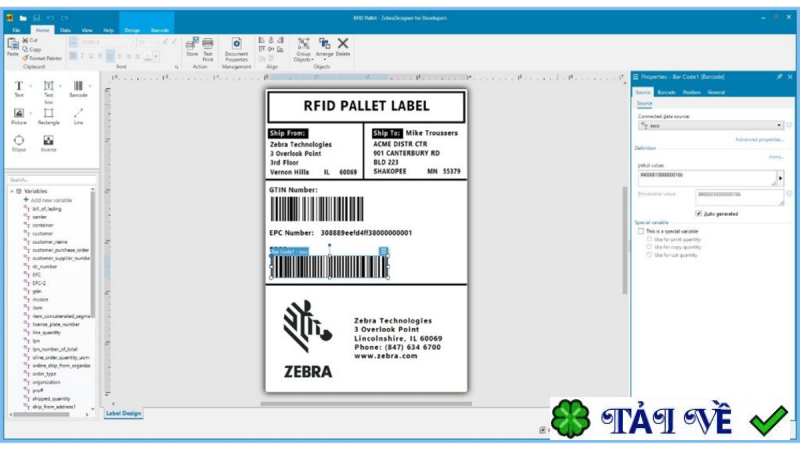This screenshot has height=450, width=800.
Task: Click Cut in the Clipboard group
Action: (30, 40)
